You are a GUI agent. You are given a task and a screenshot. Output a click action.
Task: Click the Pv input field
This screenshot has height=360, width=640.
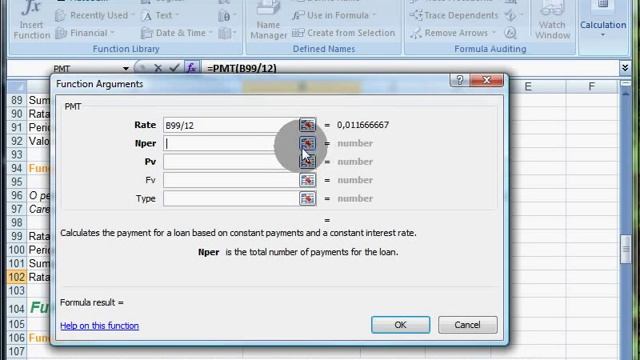coord(231,162)
